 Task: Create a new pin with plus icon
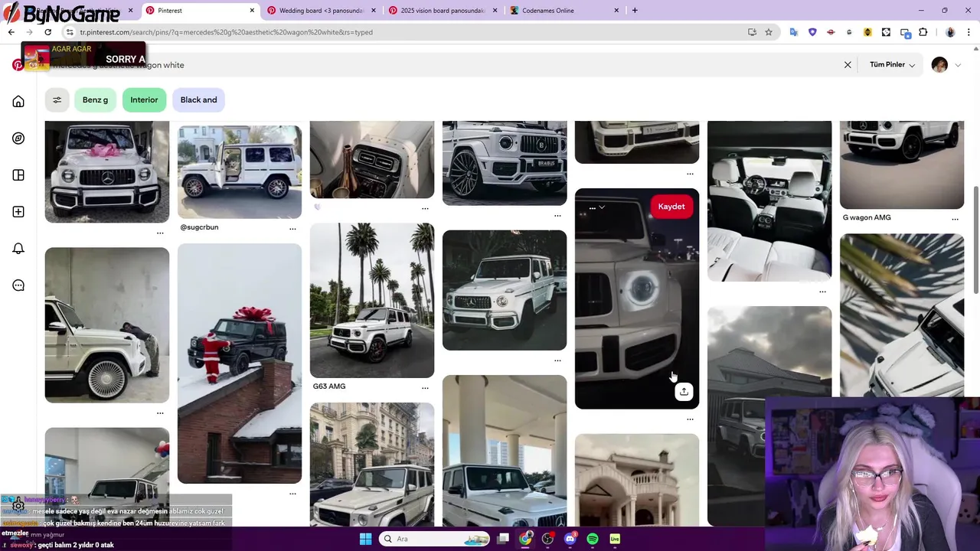click(x=18, y=212)
